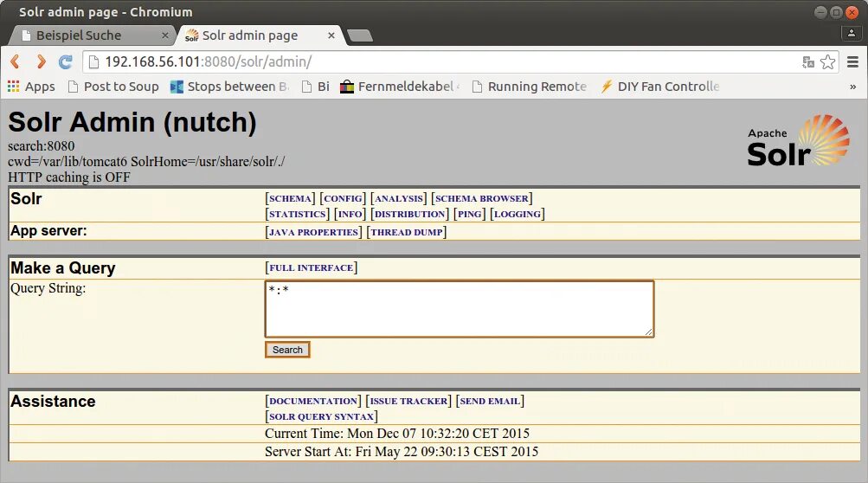
Task: Click the Make a Query heading
Action: 62,268
